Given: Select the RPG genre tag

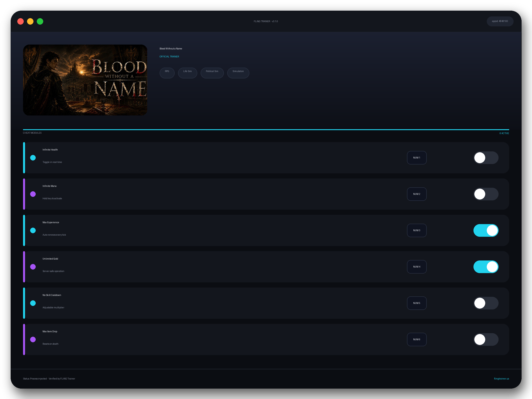Looking at the screenshot, I should point(167,73).
